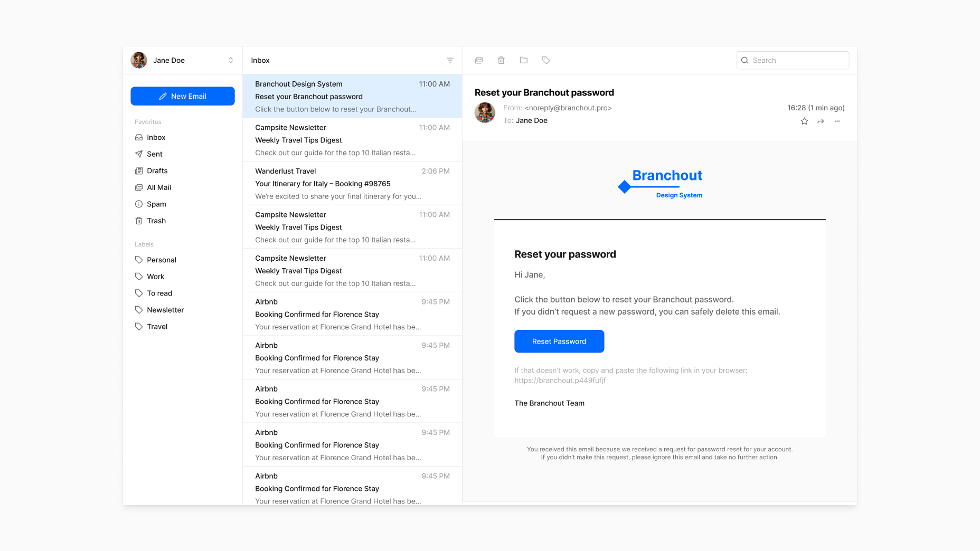Click inside the Search field
The height and width of the screenshot is (551, 980).
click(792, 60)
